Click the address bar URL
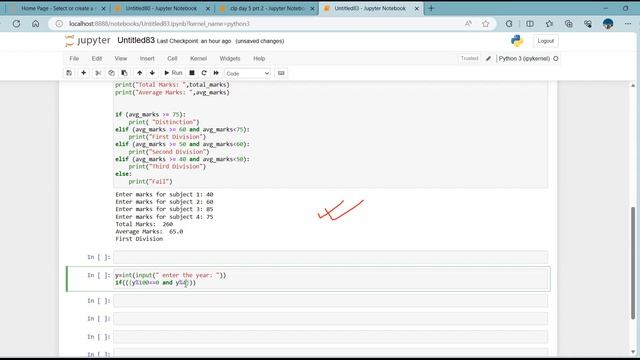 pyautogui.click(x=159, y=24)
